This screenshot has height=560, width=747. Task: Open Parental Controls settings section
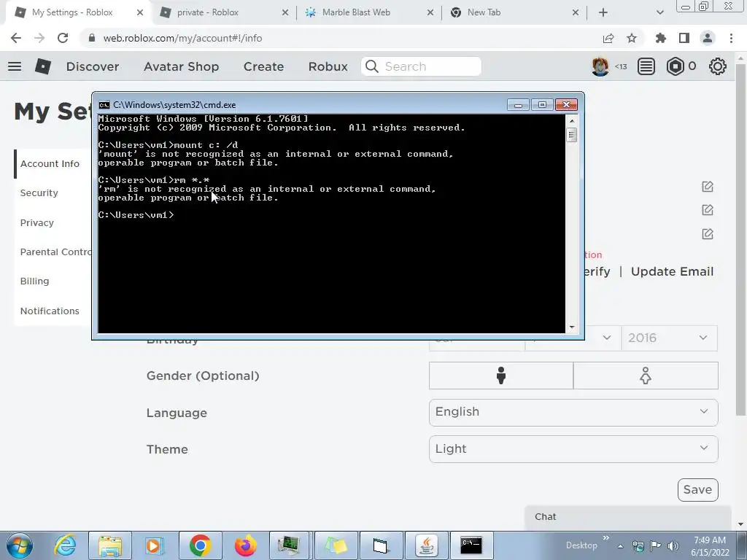click(x=55, y=252)
